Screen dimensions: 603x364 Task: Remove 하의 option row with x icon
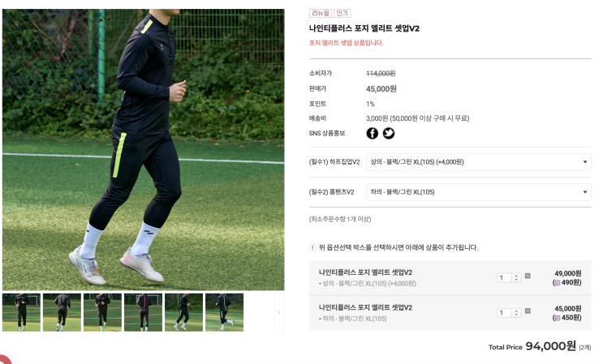[x=528, y=310]
